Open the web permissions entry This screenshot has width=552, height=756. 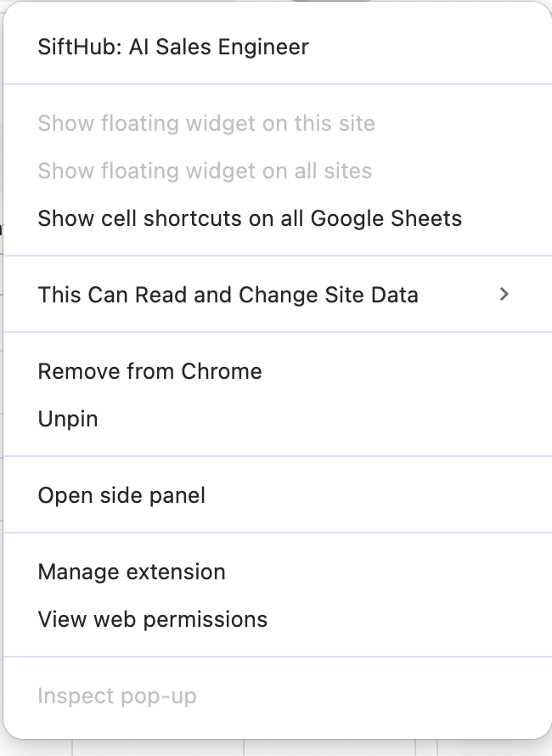coord(153,619)
